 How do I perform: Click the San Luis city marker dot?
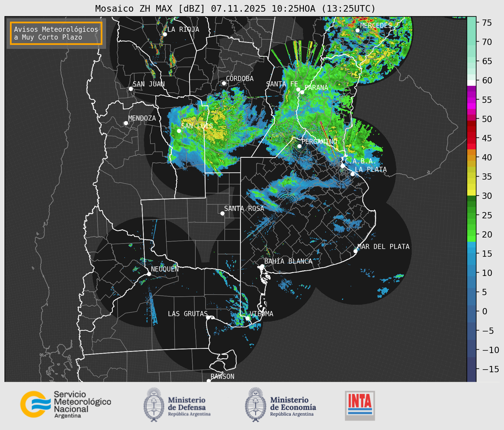179,131
